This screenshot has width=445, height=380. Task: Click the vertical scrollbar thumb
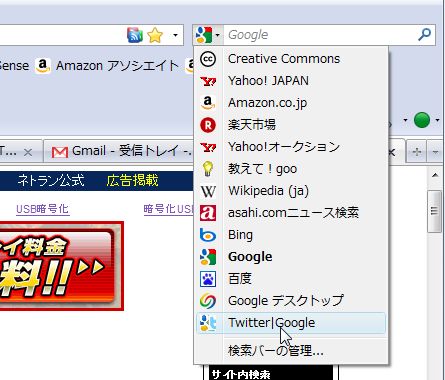coord(434,211)
